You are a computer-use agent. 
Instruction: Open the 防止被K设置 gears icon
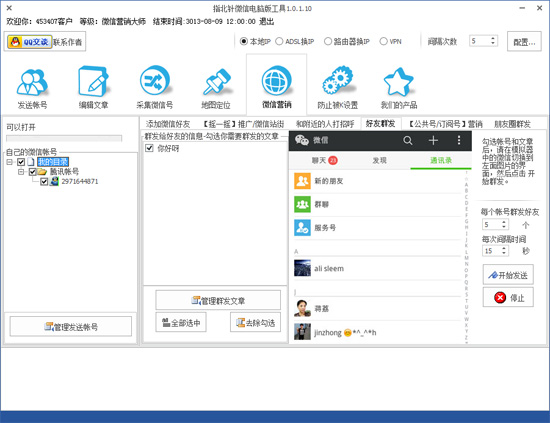click(337, 81)
